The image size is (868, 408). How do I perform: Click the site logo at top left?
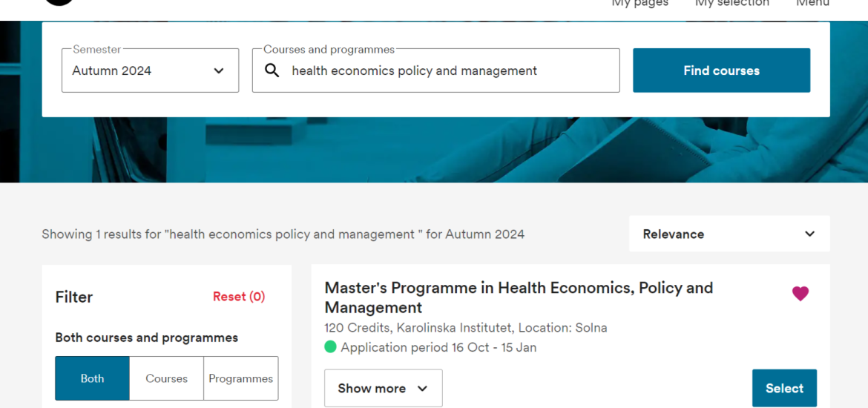pos(58,2)
